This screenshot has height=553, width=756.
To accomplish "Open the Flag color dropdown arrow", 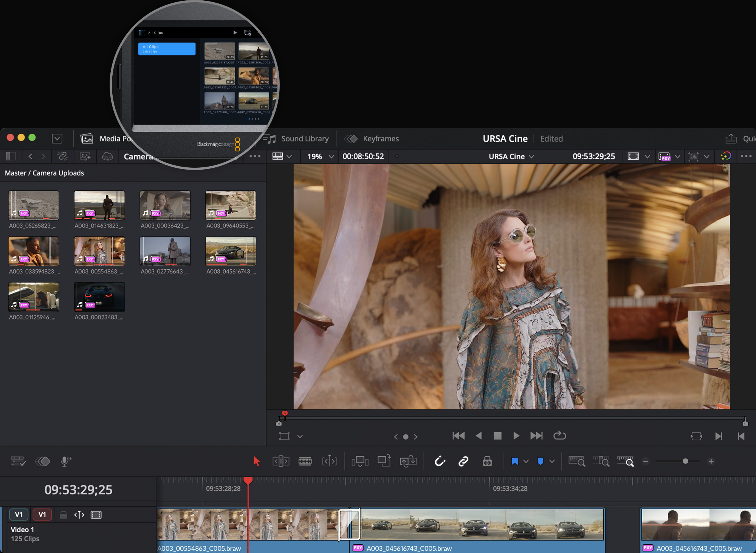I will pyautogui.click(x=526, y=461).
